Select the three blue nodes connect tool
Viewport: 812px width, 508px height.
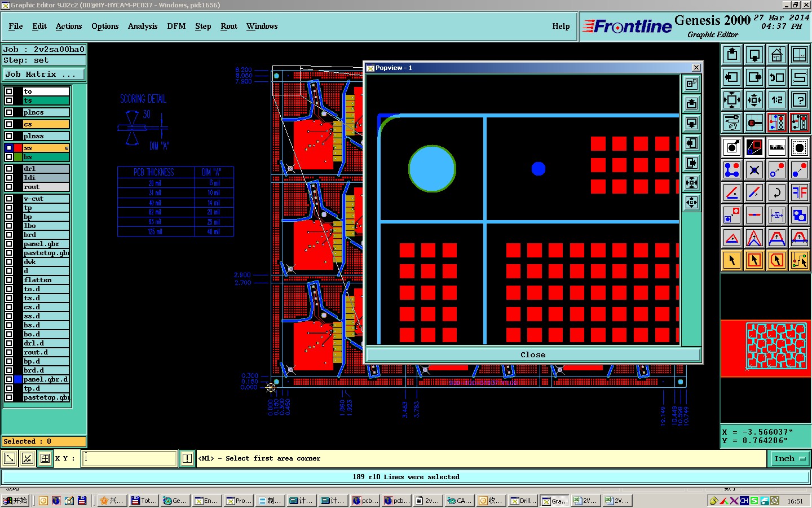pos(732,170)
